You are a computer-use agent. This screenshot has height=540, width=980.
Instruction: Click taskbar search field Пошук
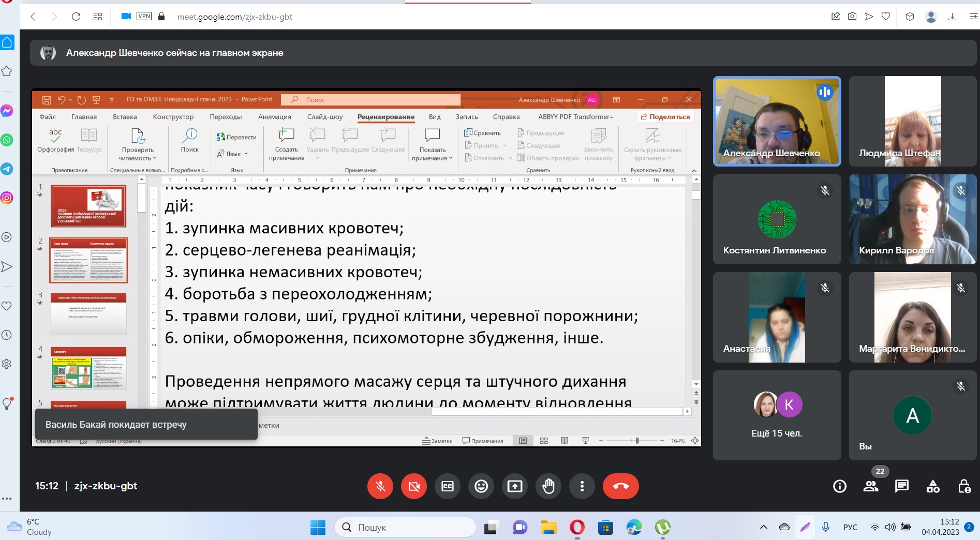click(x=406, y=527)
